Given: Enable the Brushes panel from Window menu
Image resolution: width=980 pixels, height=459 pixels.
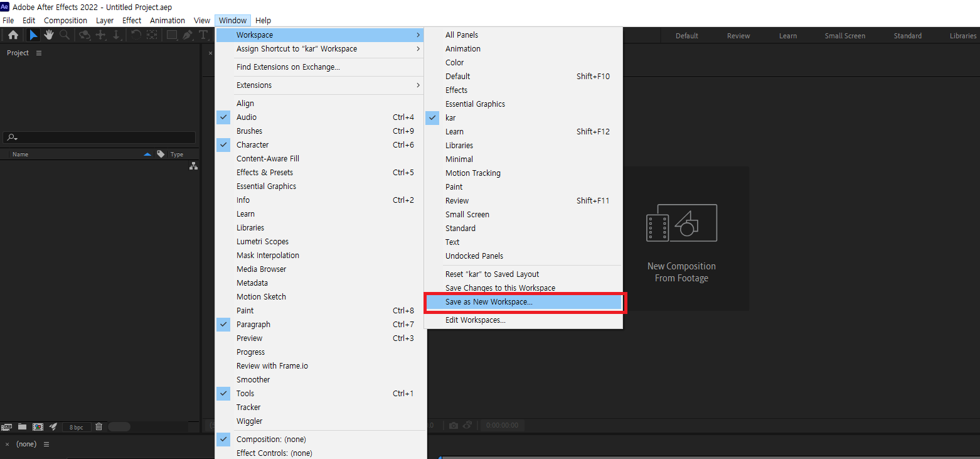Looking at the screenshot, I should pos(320,131).
